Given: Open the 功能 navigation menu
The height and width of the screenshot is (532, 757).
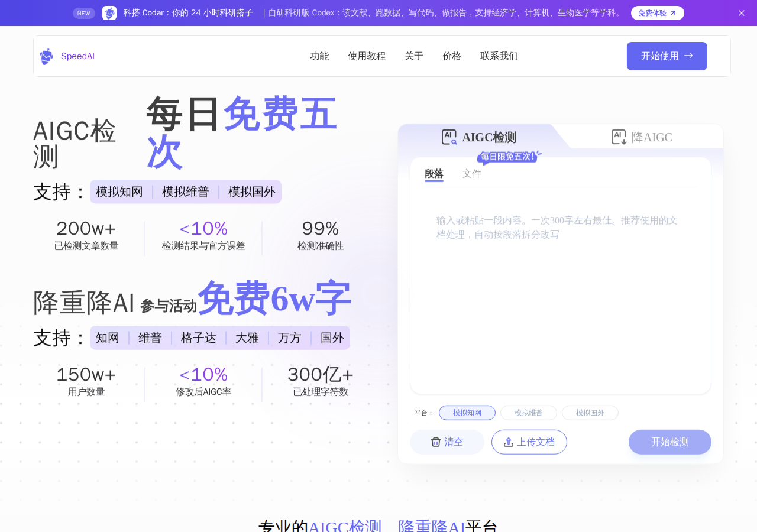Looking at the screenshot, I should [x=319, y=56].
